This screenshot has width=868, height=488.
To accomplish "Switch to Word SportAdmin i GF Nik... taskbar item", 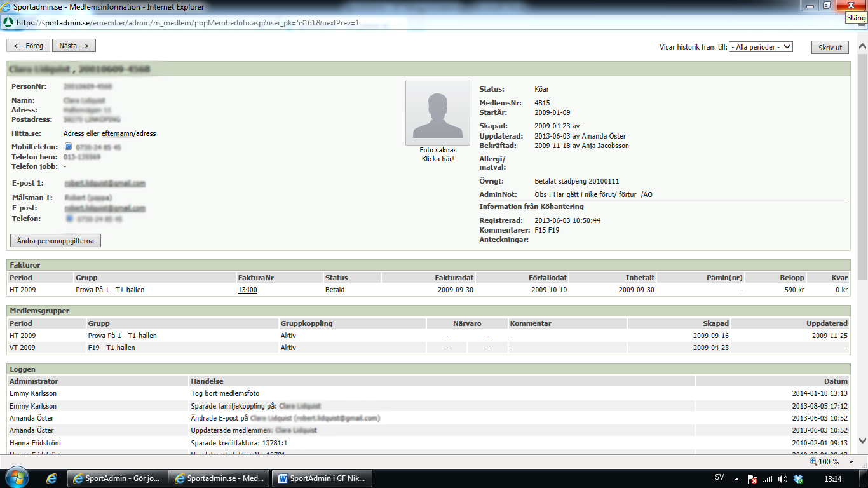I will 322,478.
